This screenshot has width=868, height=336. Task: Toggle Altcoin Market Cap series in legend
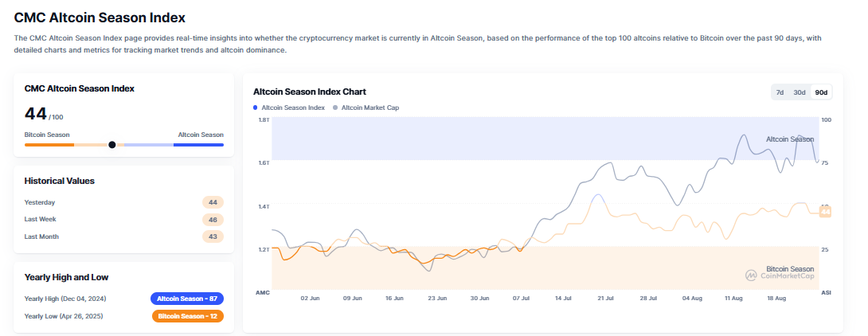pyautogui.click(x=370, y=107)
